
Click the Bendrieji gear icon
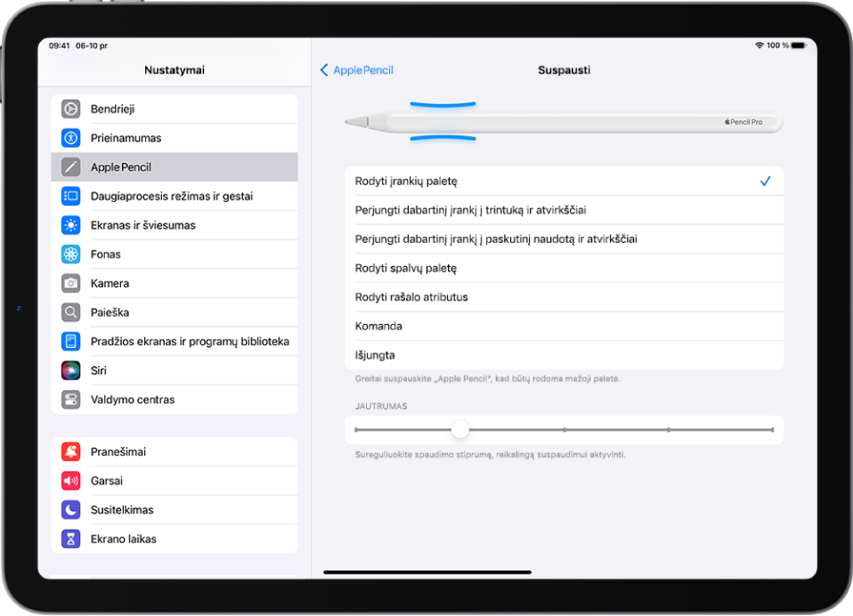[70, 109]
